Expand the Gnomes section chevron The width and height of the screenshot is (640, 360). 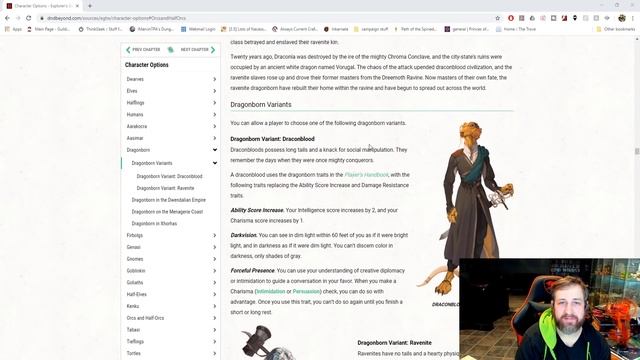[214, 259]
